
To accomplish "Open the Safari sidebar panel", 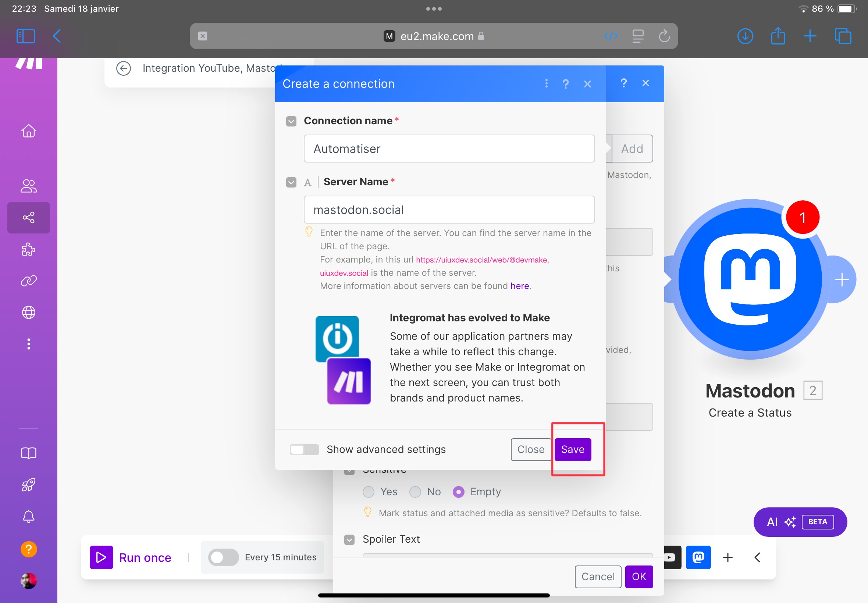I will pyautogui.click(x=26, y=36).
